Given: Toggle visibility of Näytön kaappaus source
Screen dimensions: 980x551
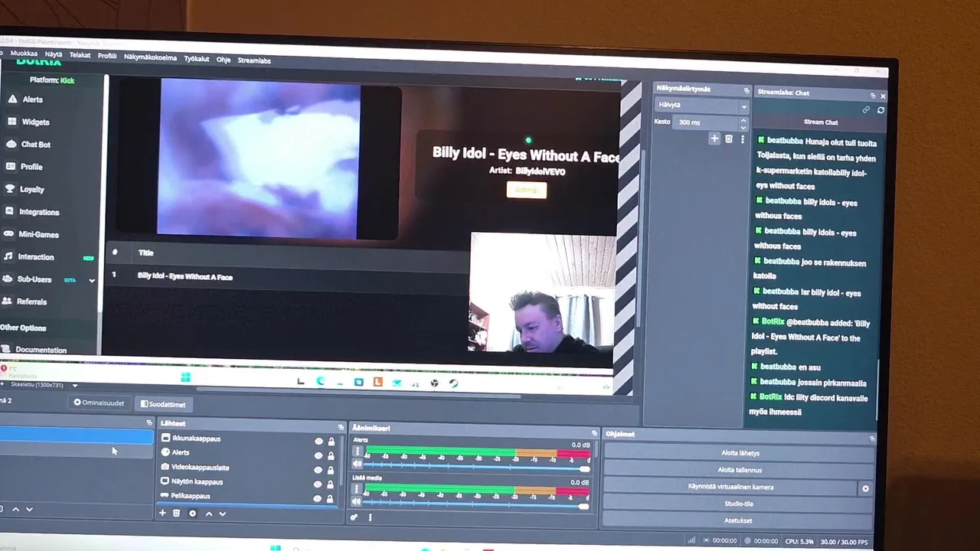Looking at the screenshot, I should [x=318, y=484].
